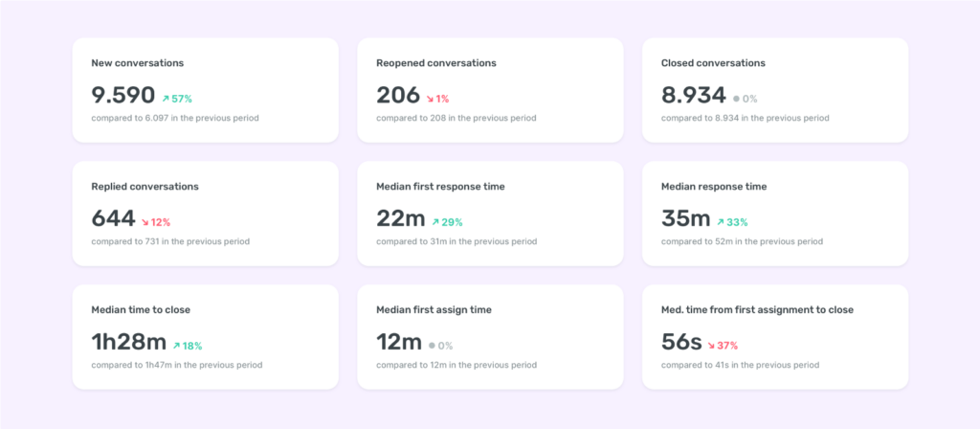Click the Reopened conversations title
980x429 pixels.
pyautogui.click(x=436, y=63)
